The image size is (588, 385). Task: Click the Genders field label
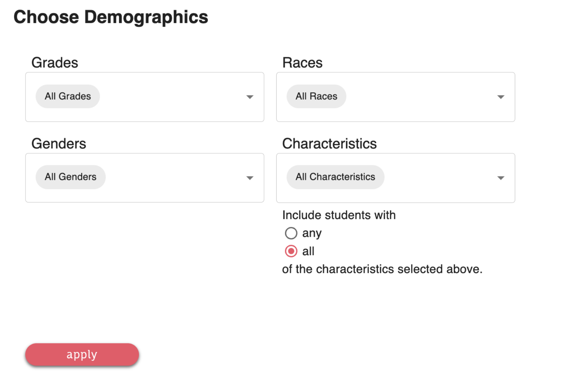coord(59,143)
